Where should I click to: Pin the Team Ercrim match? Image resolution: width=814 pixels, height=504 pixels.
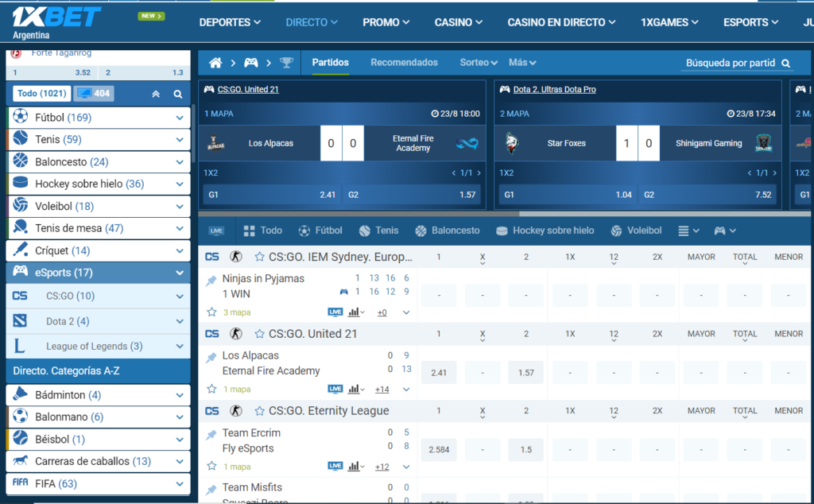(x=211, y=435)
